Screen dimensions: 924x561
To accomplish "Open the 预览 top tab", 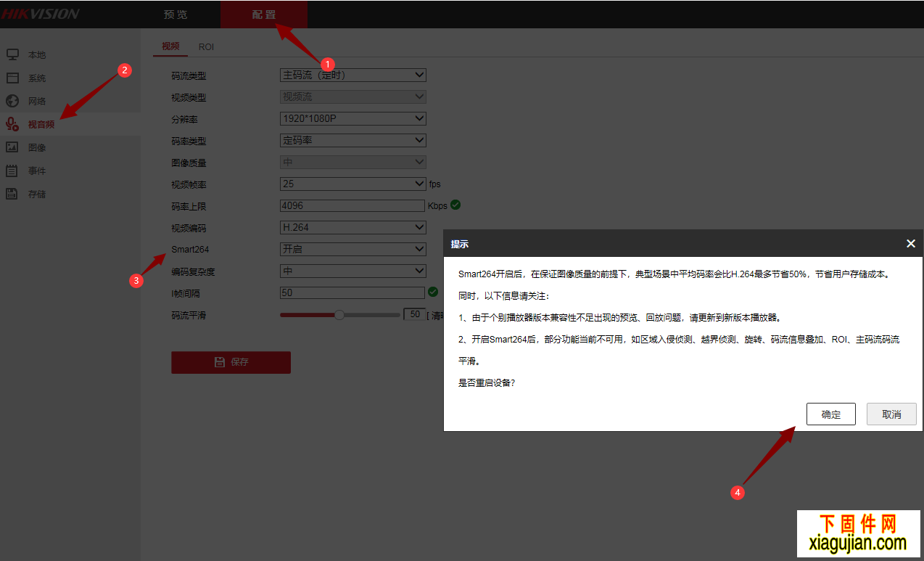I will pos(176,15).
